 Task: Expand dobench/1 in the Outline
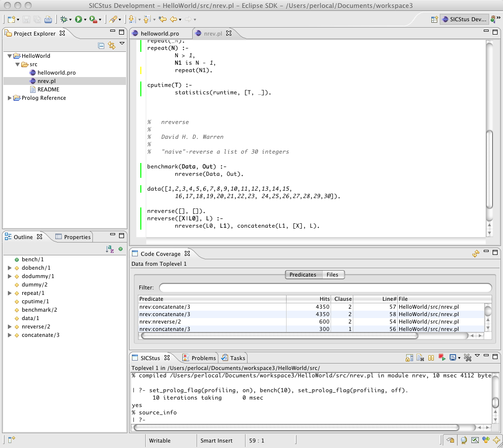pyautogui.click(x=9, y=268)
